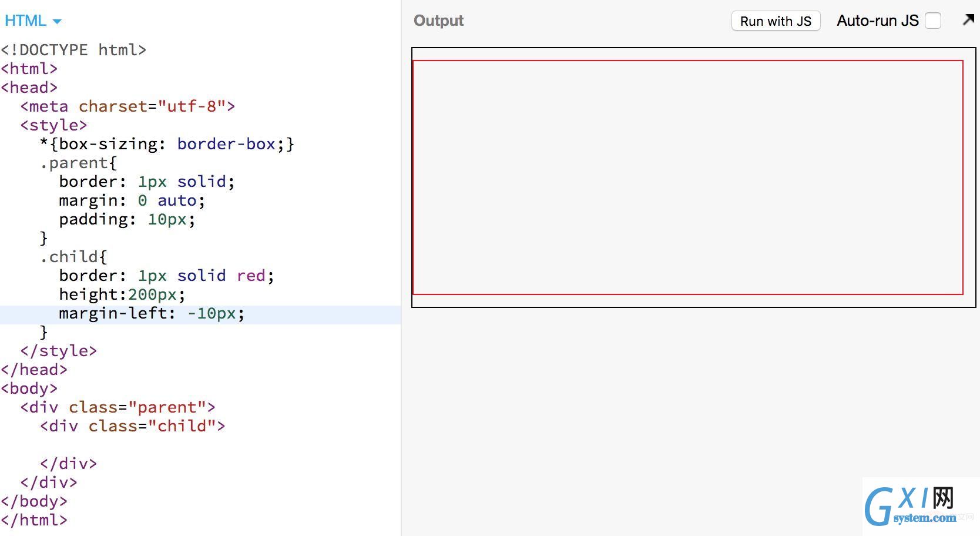Click the box-sizing: border-box line

click(167, 144)
